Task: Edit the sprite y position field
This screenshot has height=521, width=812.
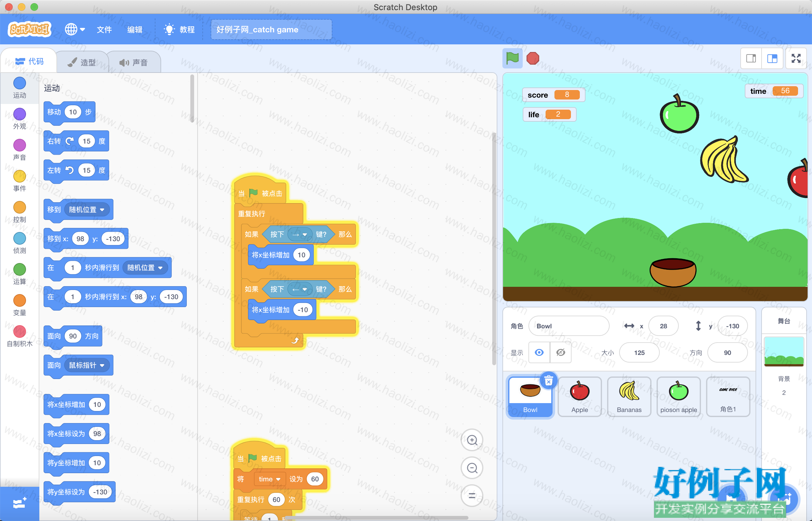Action: pos(732,326)
